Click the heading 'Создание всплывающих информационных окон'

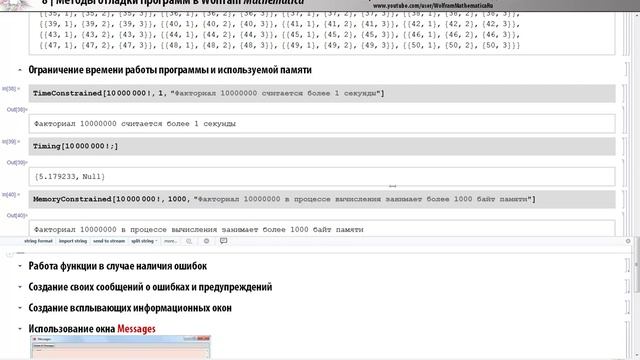(130, 308)
